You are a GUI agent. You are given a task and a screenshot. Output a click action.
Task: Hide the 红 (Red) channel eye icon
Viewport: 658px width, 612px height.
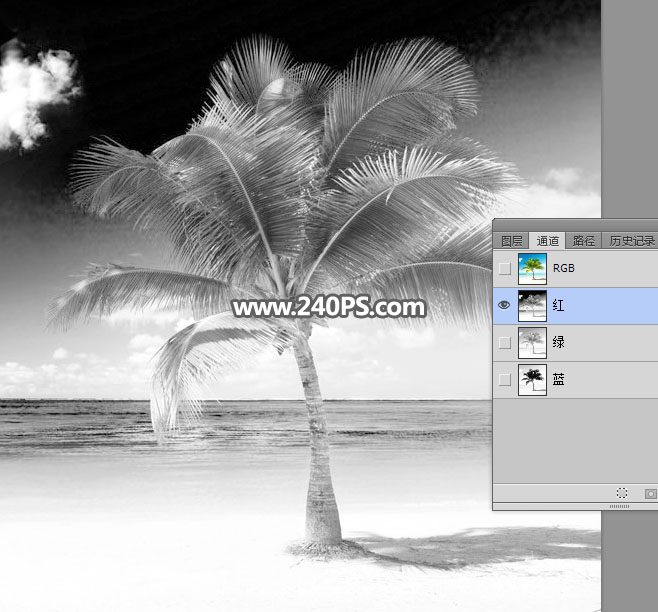(504, 305)
